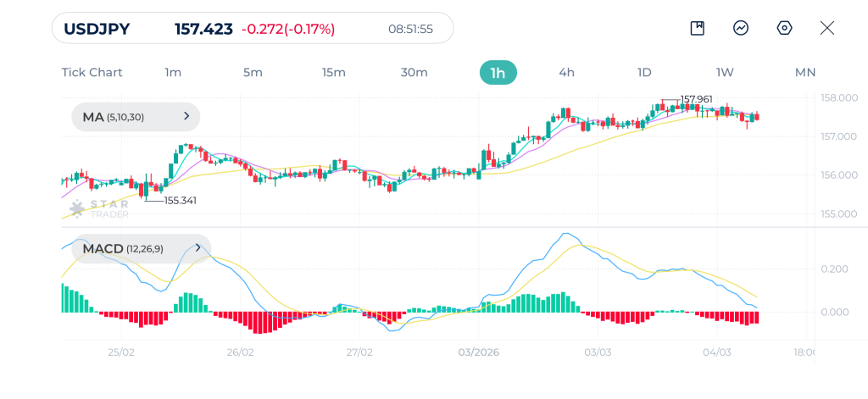The width and height of the screenshot is (868, 399).
Task: Open chart settings hexagon icon
Action: (784, 28)
